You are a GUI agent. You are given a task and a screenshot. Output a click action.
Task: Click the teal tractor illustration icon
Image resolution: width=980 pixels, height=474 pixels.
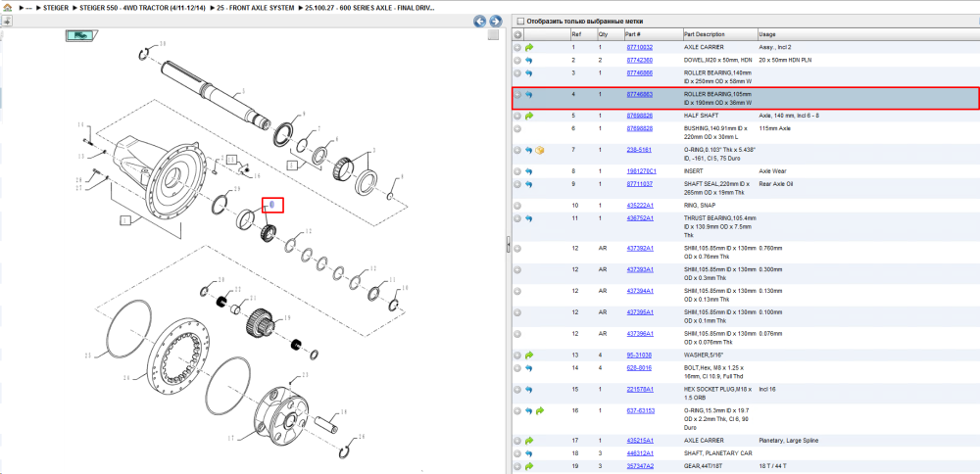[80, 35]
